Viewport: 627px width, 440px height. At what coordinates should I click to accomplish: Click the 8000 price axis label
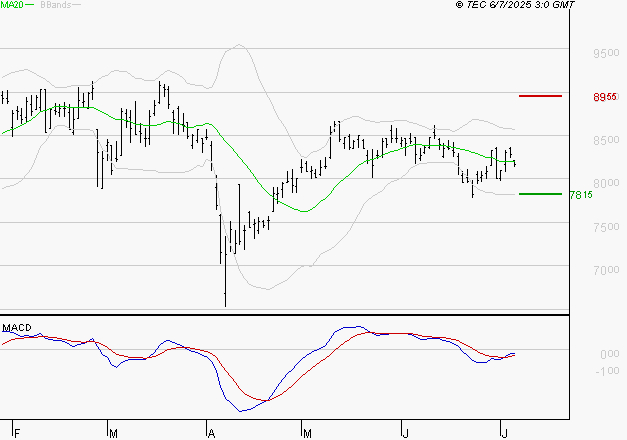coord(606,184)
